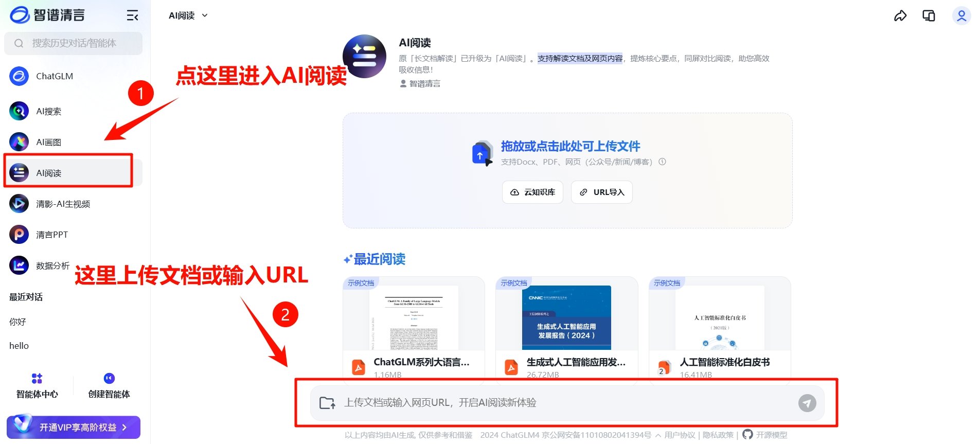Open 清言PPT in the sidebar
This screenshot has height=444, width=980.
click(73, 235)
